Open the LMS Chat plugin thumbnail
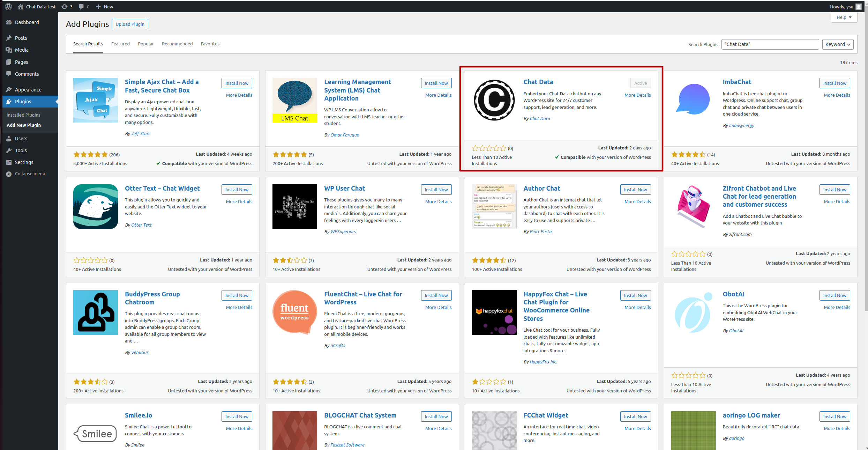 click(x=295, y=100)
